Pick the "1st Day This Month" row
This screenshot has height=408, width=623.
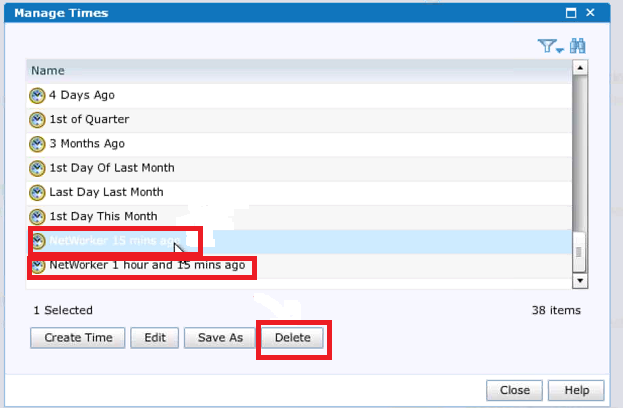pos(299,217)
